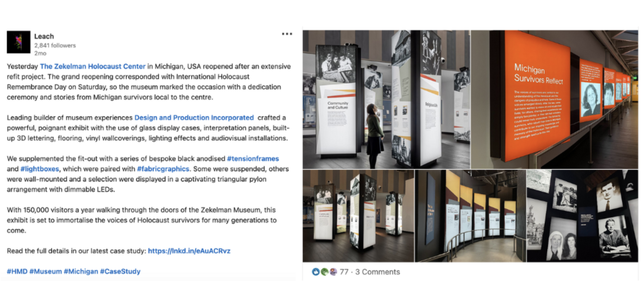Click the Leach company logo avatar
Image resolution: width=644 pixels, height=301 pixels.
click(x=19, y=42)
